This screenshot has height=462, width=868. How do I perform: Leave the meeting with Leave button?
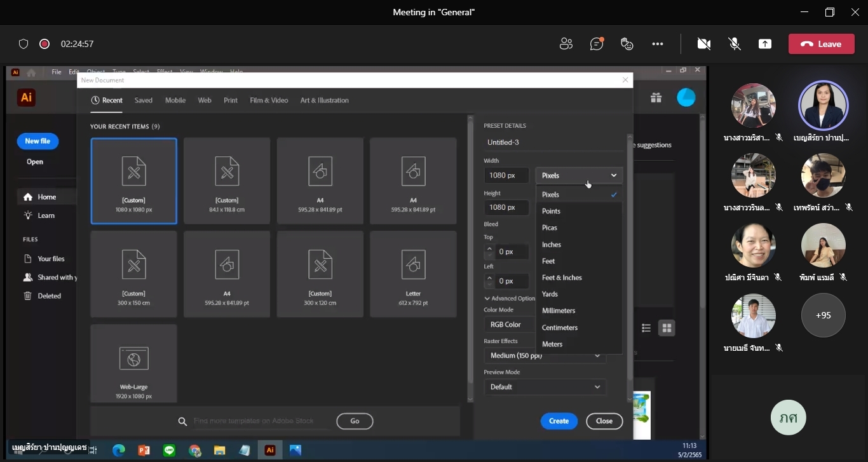tap(821, 44)
